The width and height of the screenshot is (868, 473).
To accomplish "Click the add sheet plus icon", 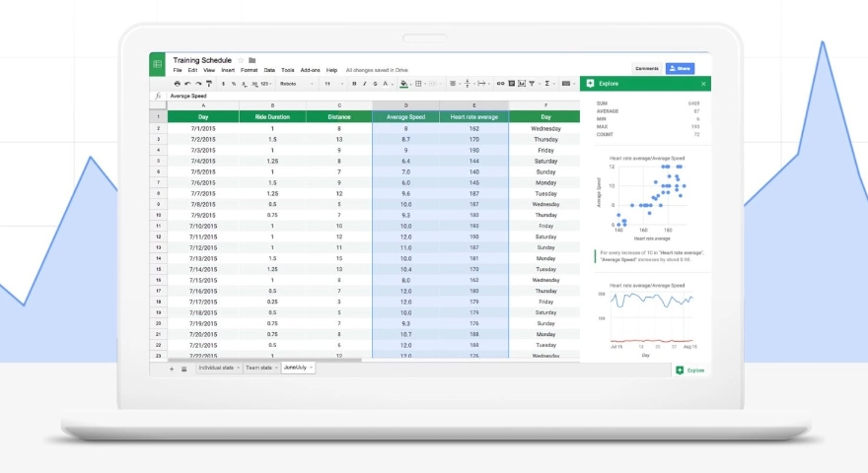I will pyautogui.click(x=171, y=368).
